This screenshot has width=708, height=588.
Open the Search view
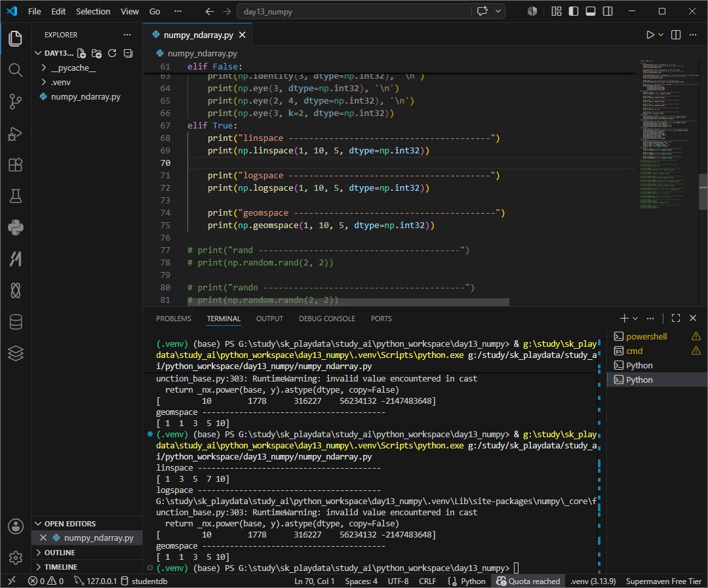(x=15, y=70)
